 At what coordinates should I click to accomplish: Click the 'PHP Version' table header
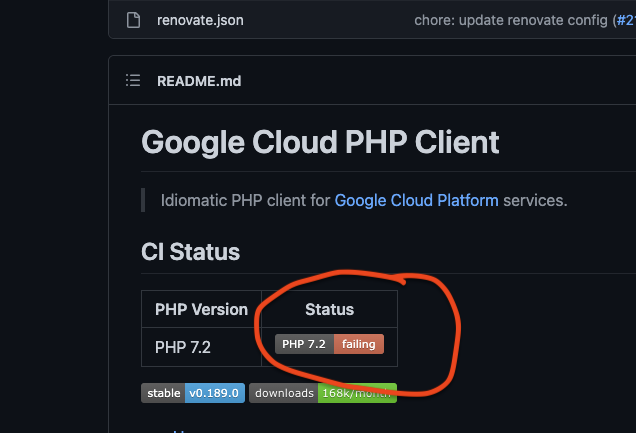201,309
